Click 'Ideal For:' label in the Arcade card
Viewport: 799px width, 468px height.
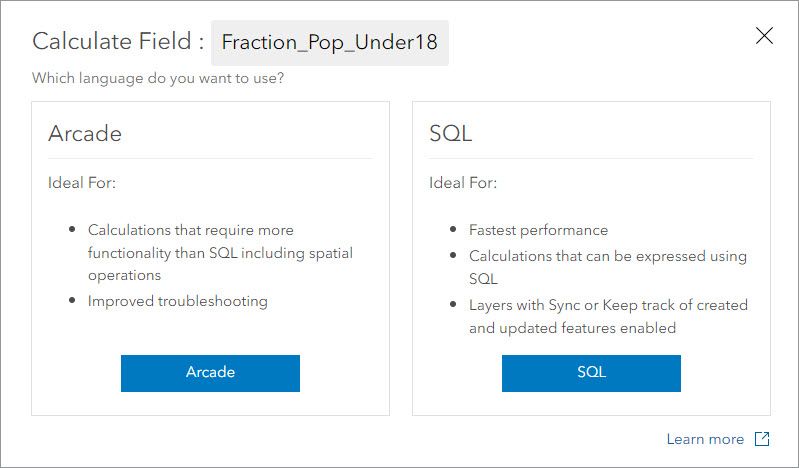[x=82, y=183]
